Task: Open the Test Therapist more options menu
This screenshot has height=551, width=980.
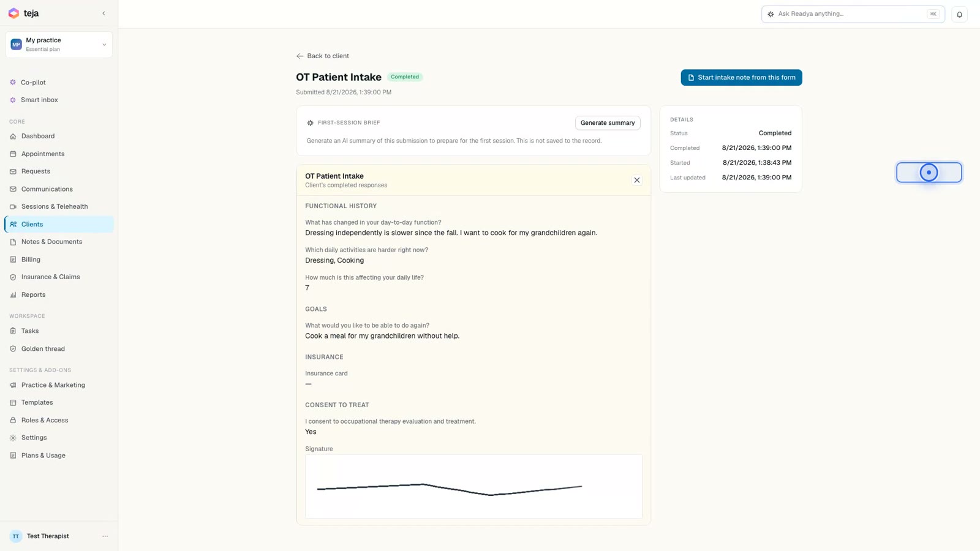Action: click(x=105, y=536)
